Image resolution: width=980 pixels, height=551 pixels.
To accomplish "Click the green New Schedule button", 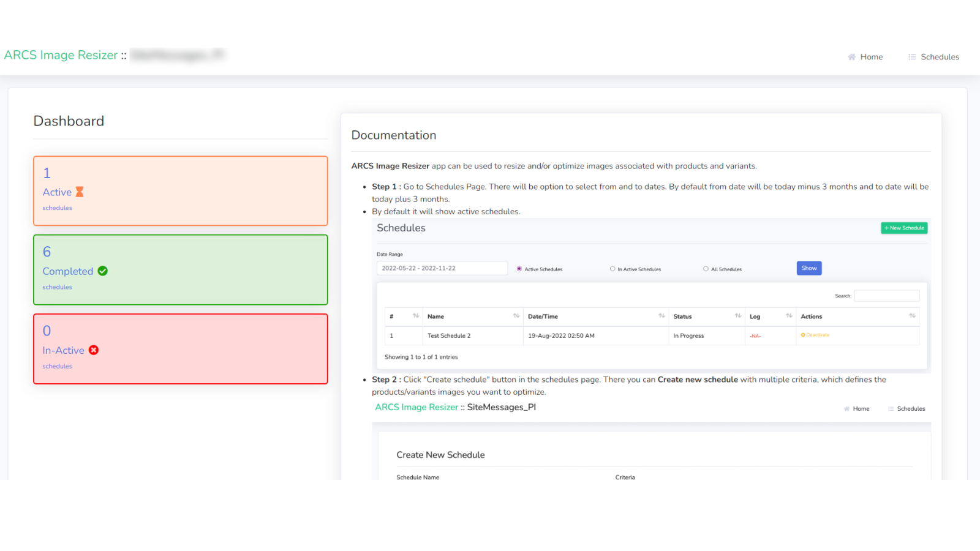I will click(x=904, y=227).
